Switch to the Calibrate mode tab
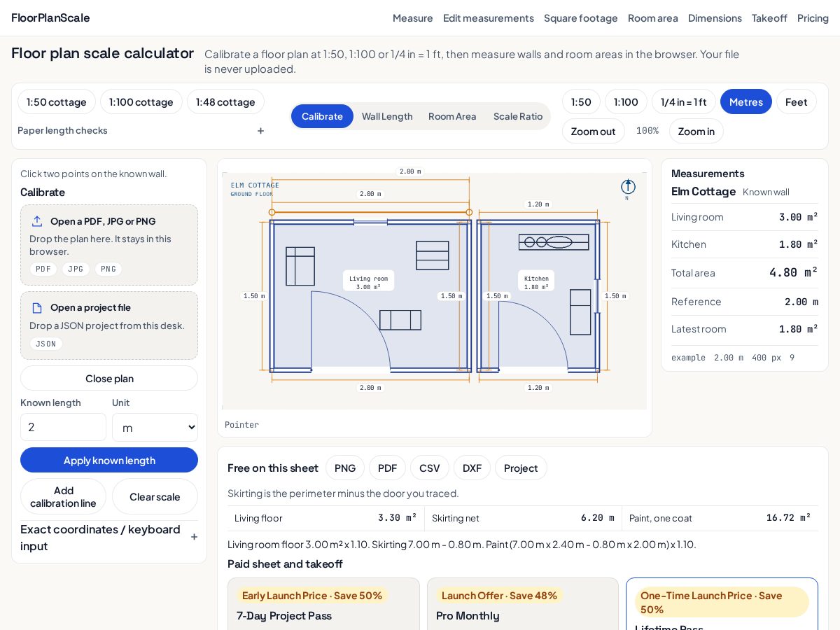This screenshot has height=630, width=840. pyautogui.click(x=322, y=116)
